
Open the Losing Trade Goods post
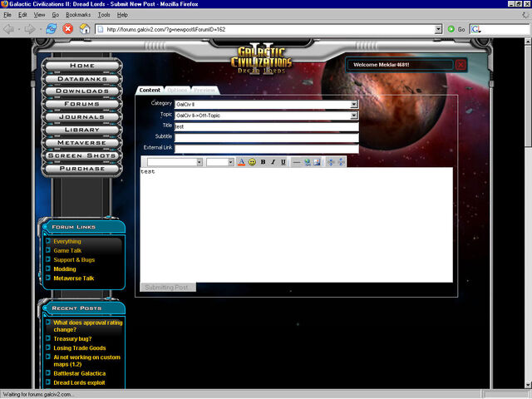coord(80,347)
